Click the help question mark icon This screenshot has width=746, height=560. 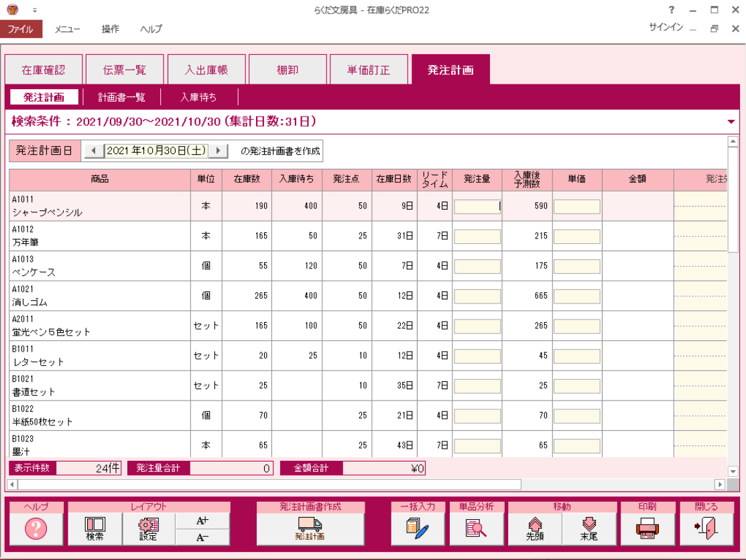coord(36,529)
